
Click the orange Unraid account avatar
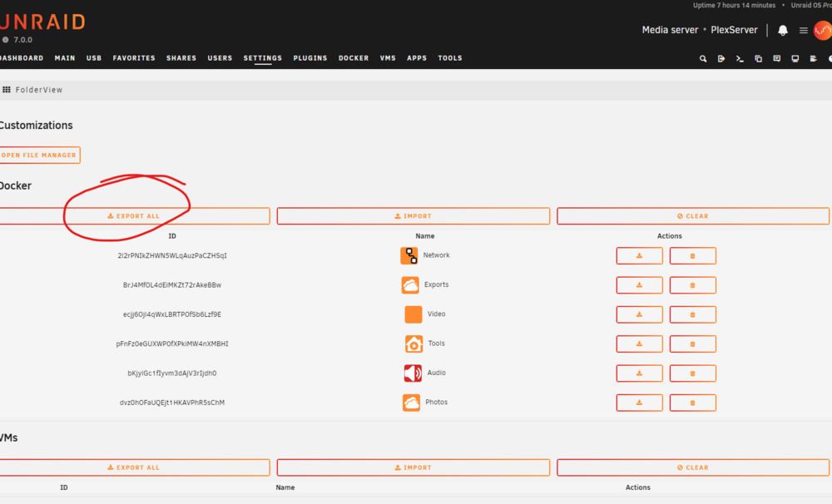(823, 30)
